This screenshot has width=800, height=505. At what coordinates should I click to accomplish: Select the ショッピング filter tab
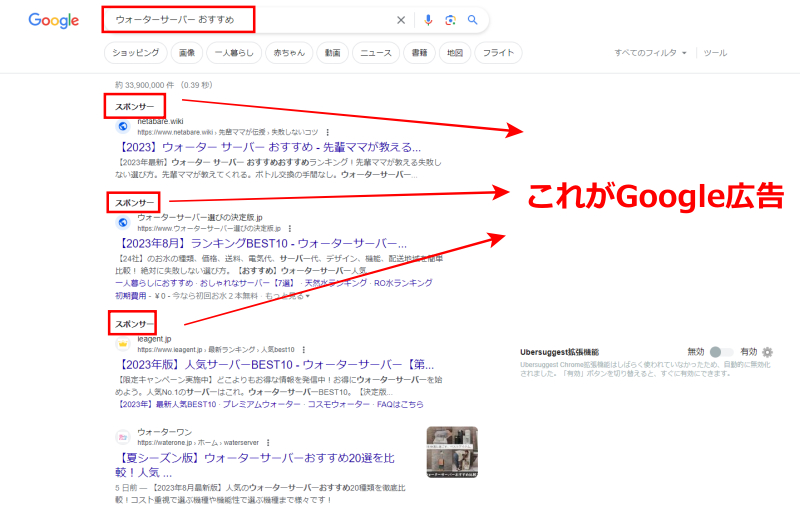(x=134, y=53)
